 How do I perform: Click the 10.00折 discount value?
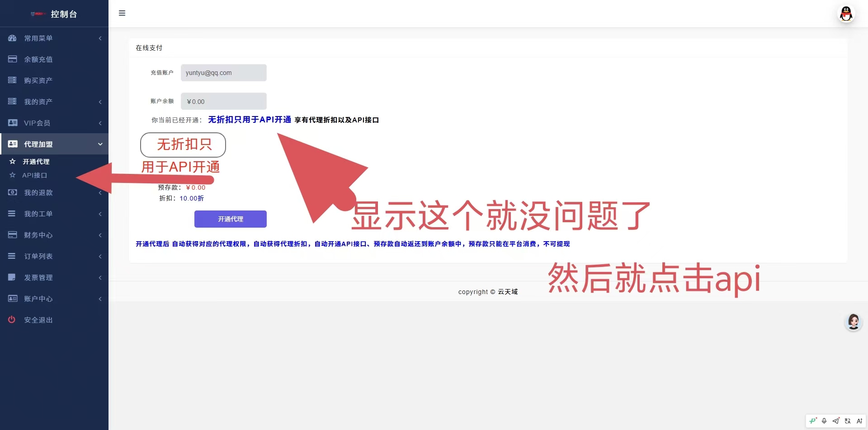tap(192, 198)
